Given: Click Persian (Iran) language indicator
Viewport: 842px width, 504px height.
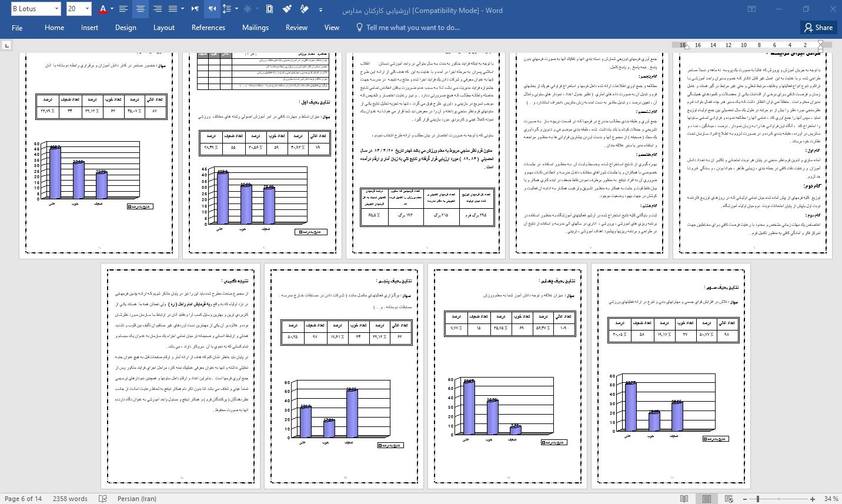Looking at the screenshot, I should click(x=137, y=499).
